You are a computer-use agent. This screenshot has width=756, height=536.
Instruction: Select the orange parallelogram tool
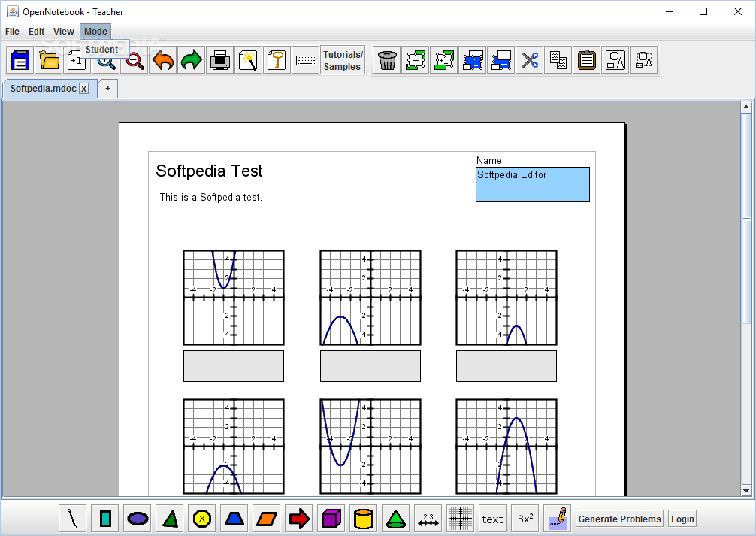(267, 519)
